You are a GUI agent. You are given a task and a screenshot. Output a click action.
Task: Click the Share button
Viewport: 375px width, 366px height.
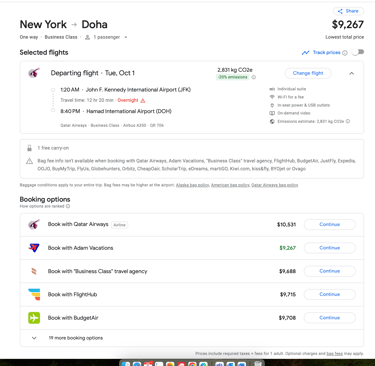point(348,11)
